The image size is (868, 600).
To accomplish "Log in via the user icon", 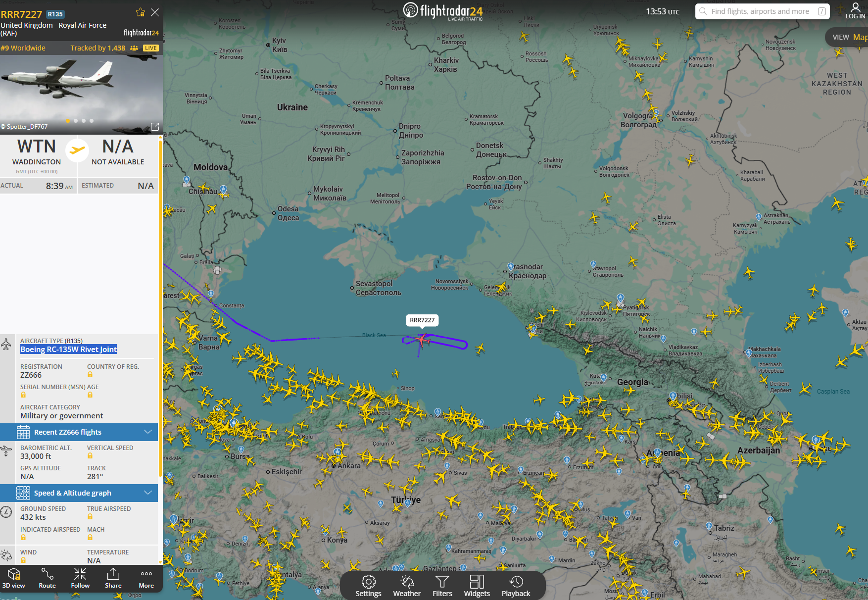I will (855, 10).
